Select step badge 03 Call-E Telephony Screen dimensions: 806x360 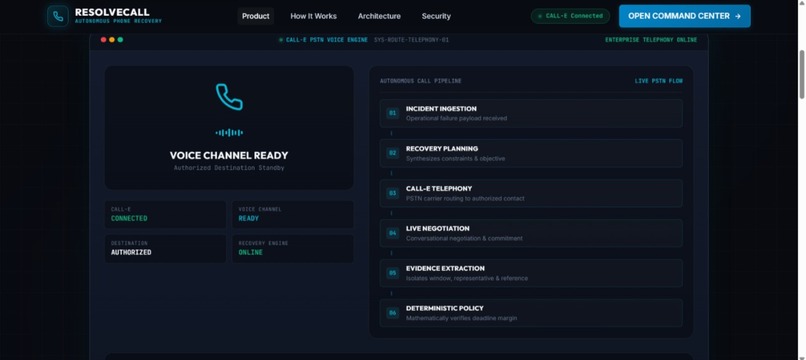[x=393, y=193]
